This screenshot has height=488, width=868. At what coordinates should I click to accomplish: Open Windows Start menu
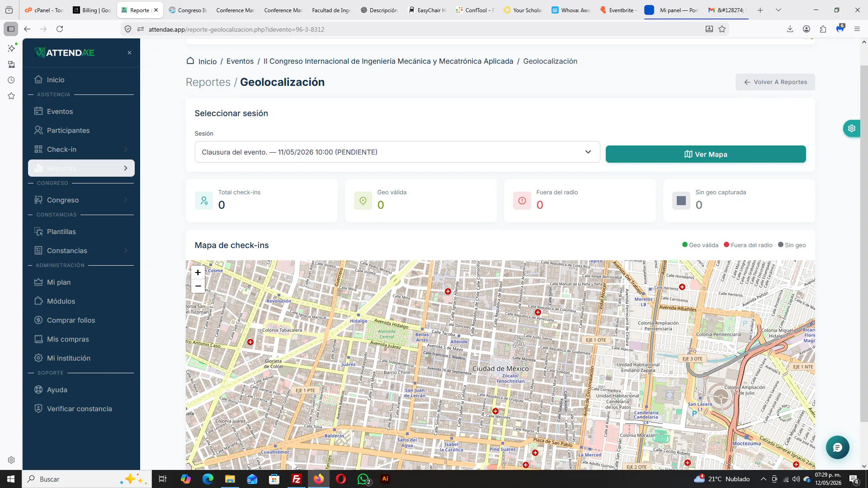(x=11, y=479)
